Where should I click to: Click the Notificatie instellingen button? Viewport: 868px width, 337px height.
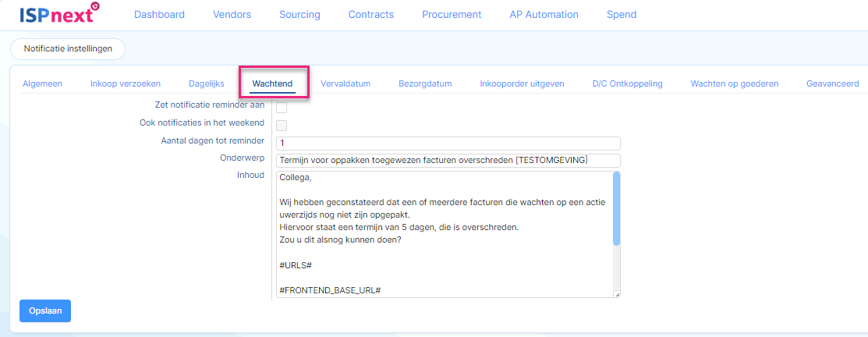[x=68, y=48]
